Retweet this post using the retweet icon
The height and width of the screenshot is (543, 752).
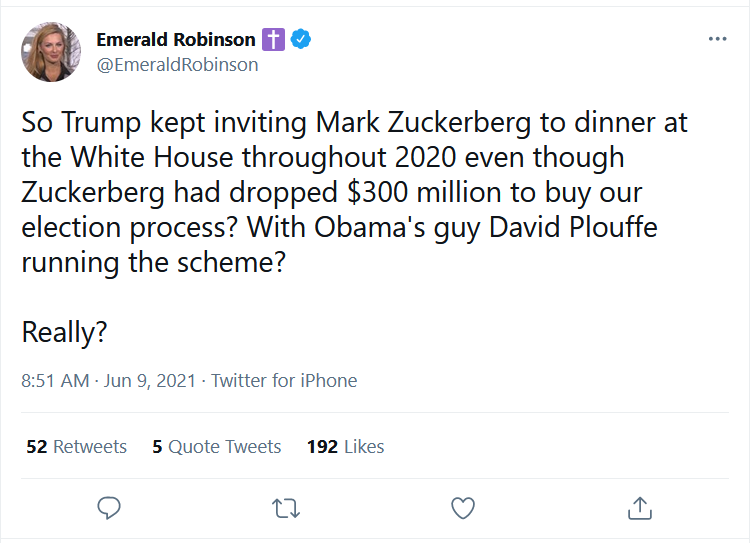tap(286, 508)
